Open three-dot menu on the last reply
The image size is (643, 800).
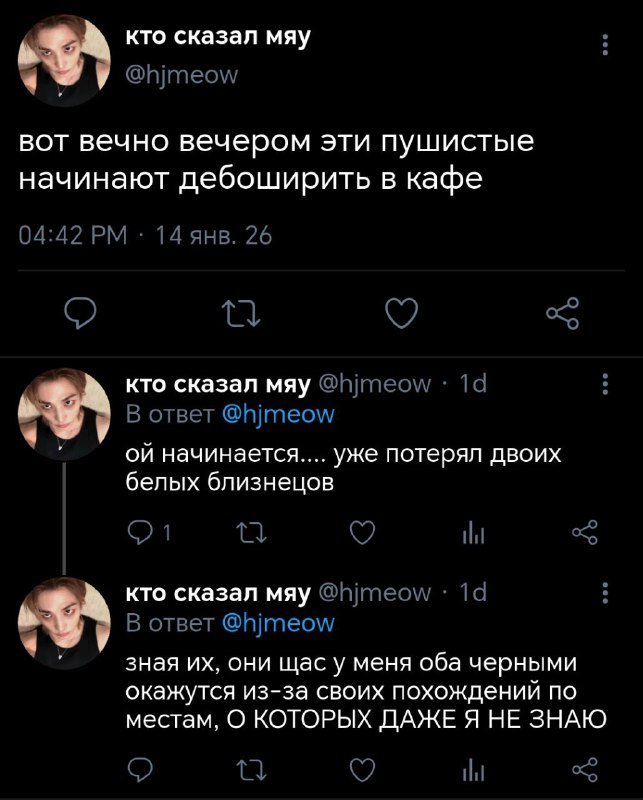point(605,593)
